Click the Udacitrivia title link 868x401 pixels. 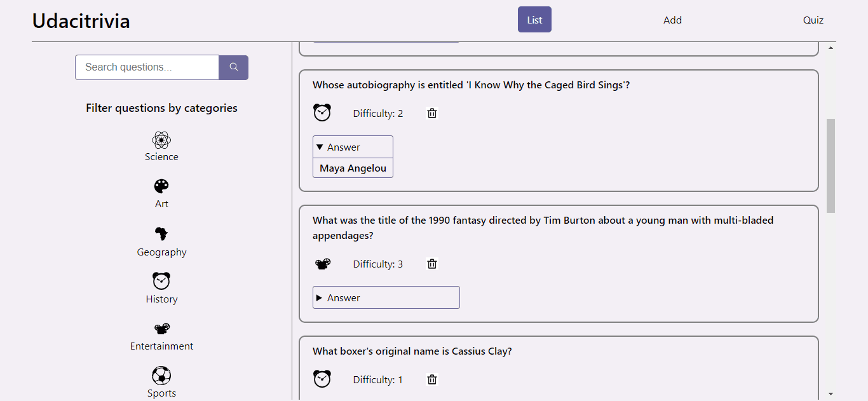pos(81,21)
